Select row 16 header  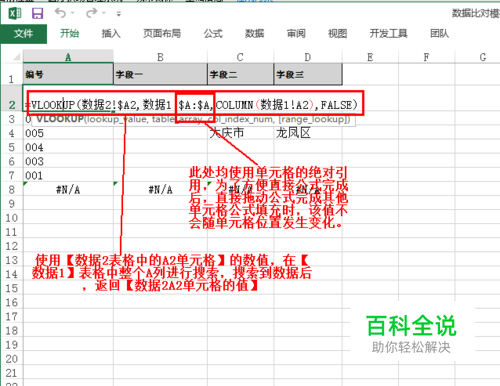12,302
